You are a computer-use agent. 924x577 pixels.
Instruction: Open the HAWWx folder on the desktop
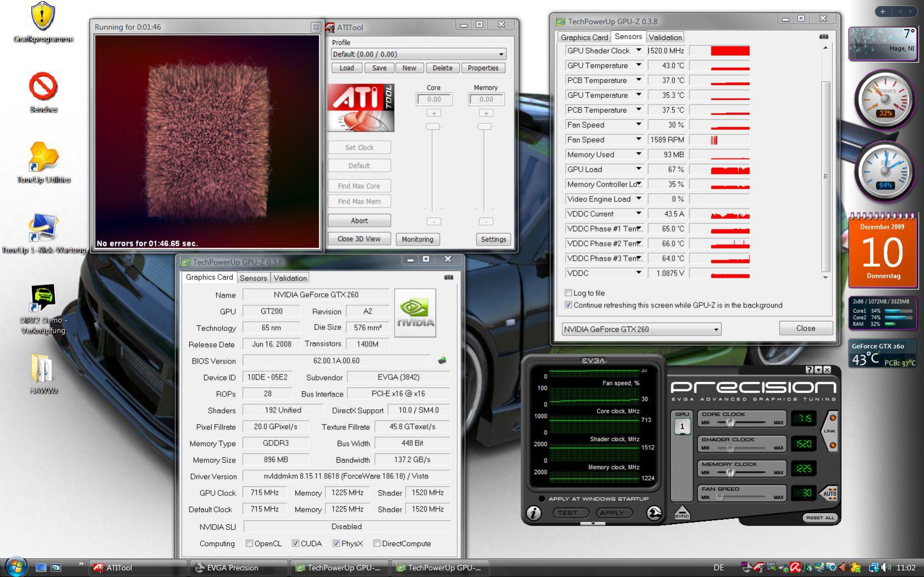coord(43,374)
